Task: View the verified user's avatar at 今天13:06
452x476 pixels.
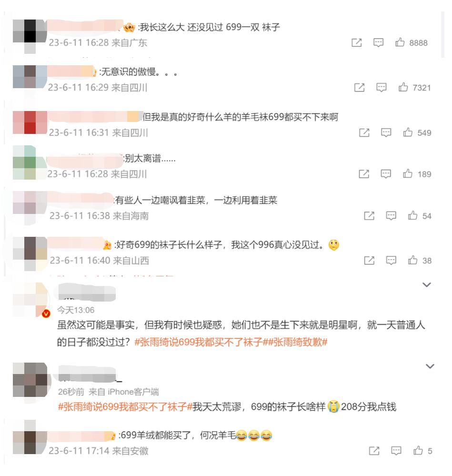Action: 30,300
